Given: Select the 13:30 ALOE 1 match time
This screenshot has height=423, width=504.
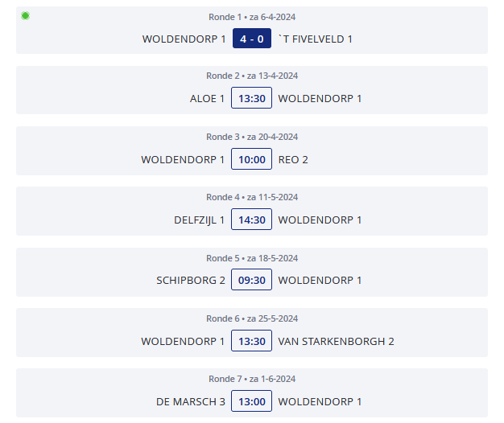Looking at the screenshot, I should click(251, 98).
